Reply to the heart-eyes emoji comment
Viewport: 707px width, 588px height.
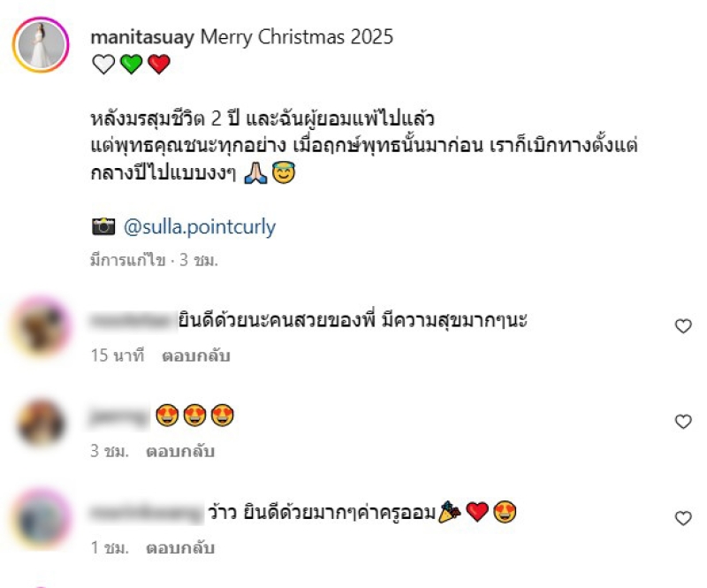(x=180, y=451)
